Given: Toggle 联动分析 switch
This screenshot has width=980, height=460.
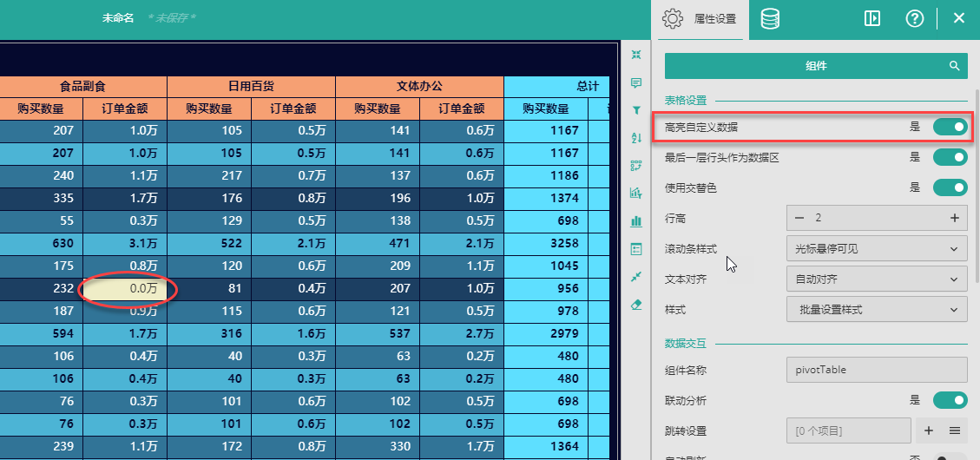Looking at the screenshot, I should [950, 400].
